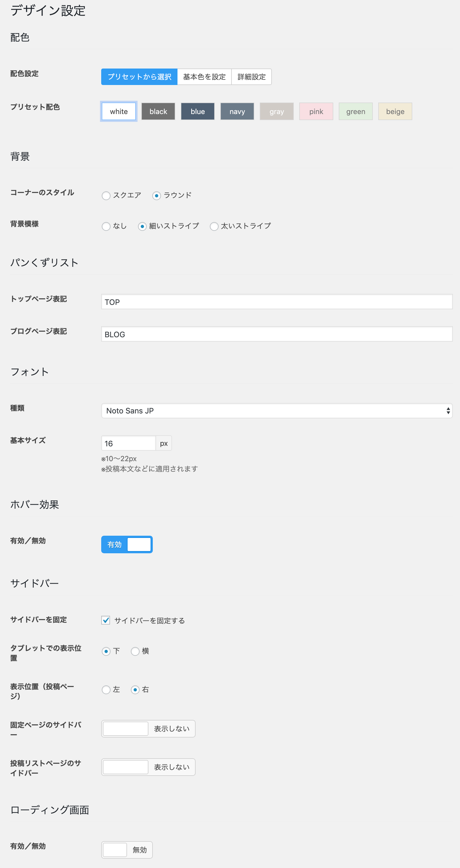Select スクエア corner style
Image resolution: width=460 pixels, height=868 pixels.
point(106,196)
